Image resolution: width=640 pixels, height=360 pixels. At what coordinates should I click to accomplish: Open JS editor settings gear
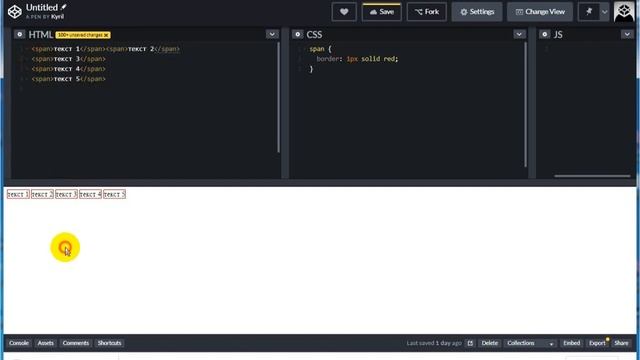(544, 35)
